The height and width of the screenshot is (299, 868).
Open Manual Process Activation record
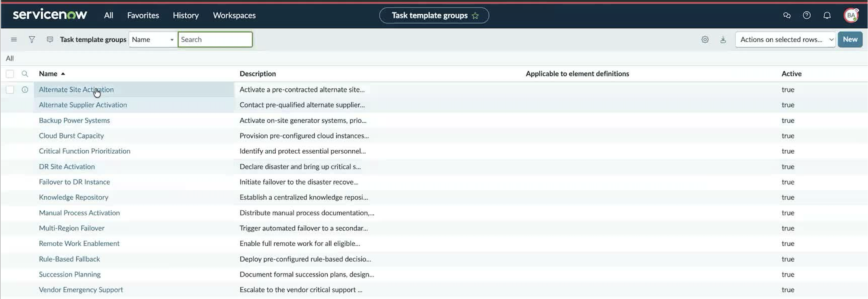click(79, 213)
